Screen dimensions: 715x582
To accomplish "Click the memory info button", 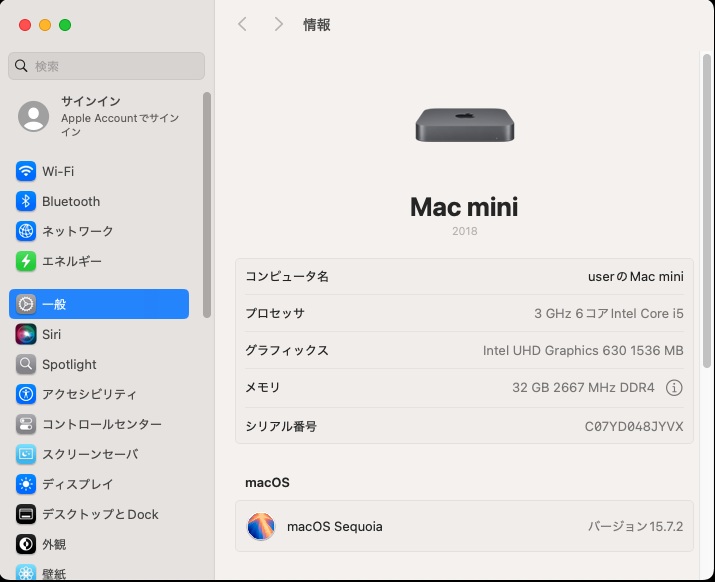I will tap(674, 388).
